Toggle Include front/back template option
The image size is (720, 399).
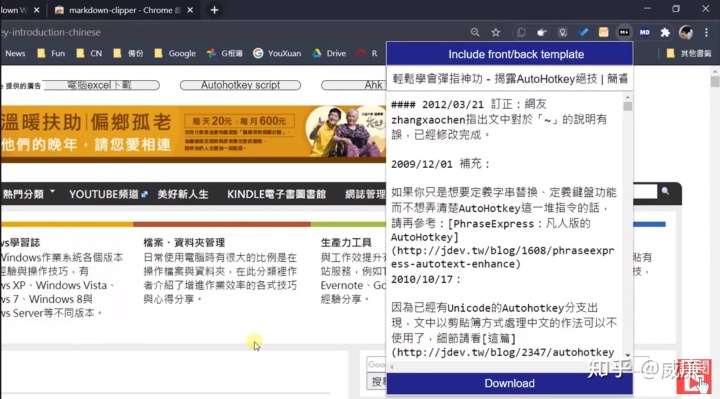pyautogui.click(x=510, y=54)
